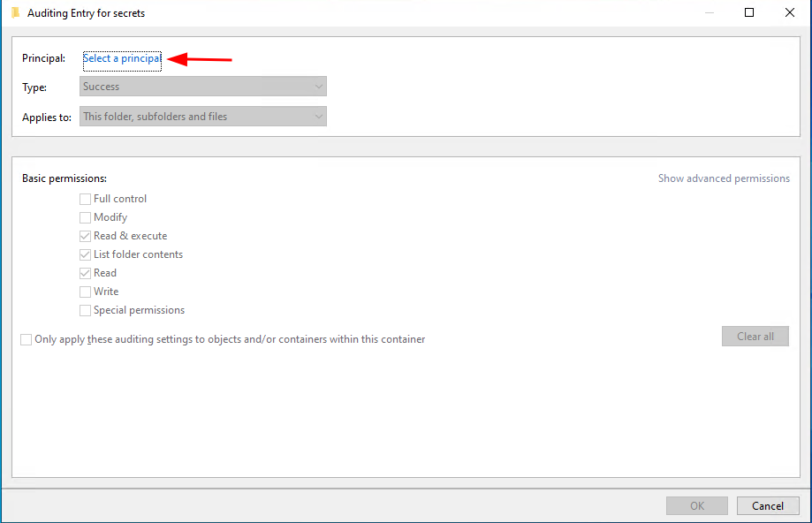Image resolution: width=812 pixels, height=523 pixels.
Task: Open the Type dropdown showing Success
Action: pos(203,87)
